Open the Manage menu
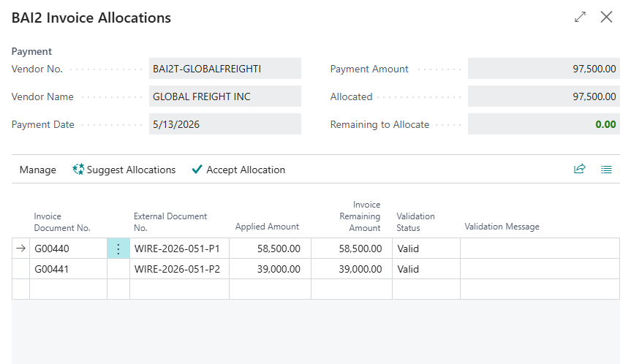This screenshot has width=631, height=364. point(38,170)
